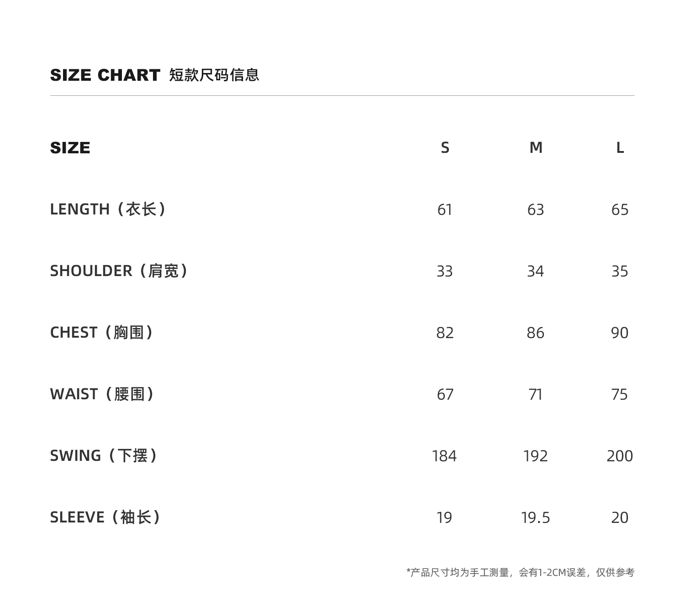Click the measurement disclaimer footnote
This screenshot has width=685, height=616.
point(521,573)
